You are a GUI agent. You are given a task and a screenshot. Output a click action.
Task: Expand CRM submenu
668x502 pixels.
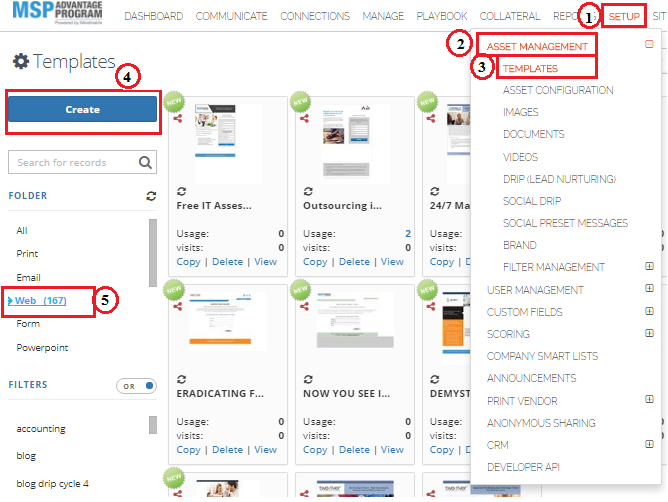point(649,444)
